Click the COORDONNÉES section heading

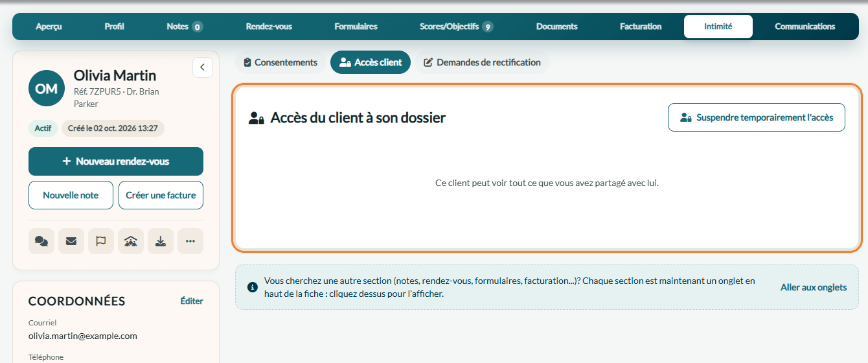tap(76, 301)
